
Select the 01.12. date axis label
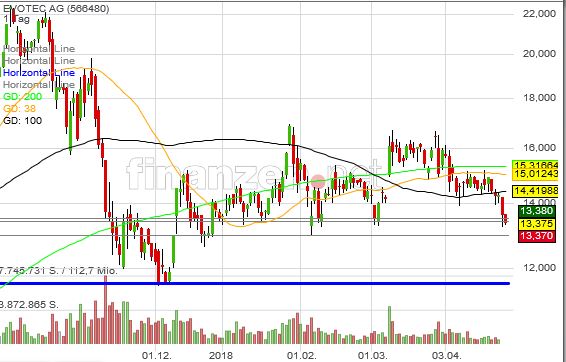pyautogui.click(x=157, y=356)
